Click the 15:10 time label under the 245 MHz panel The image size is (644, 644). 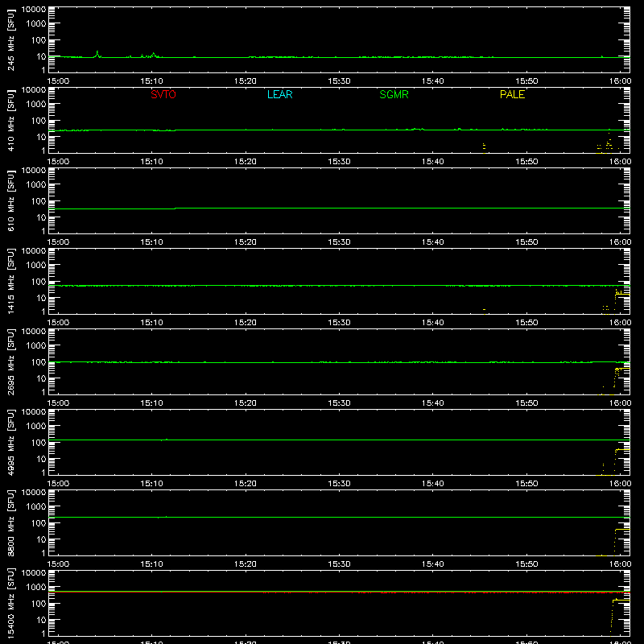pos(151,81)
